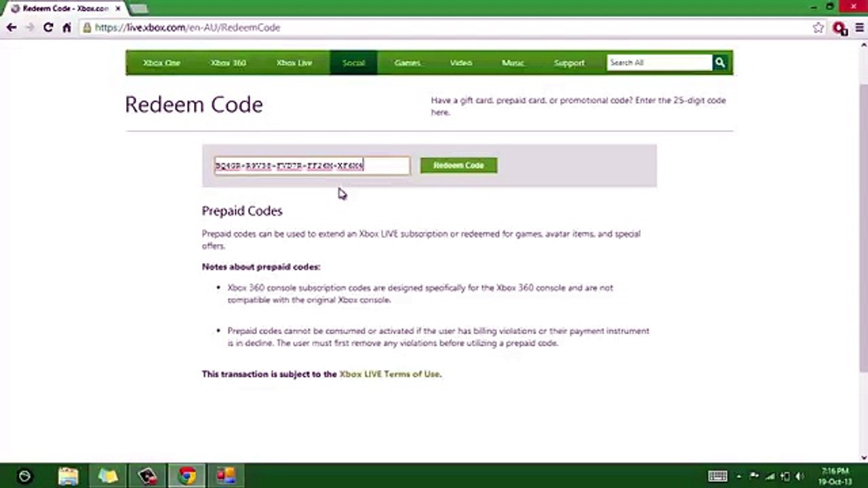Open the green folder taskbar app

pos(108,476)
